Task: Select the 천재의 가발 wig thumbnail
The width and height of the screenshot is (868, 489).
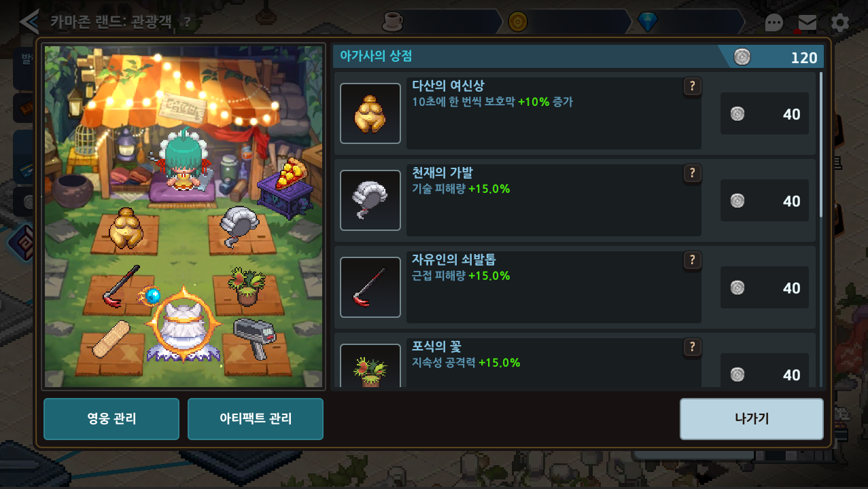Action: [370, 200]
